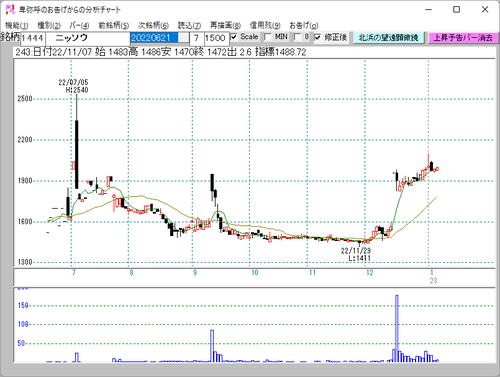Click month 8 on the time axis

(x=131, y=273)
